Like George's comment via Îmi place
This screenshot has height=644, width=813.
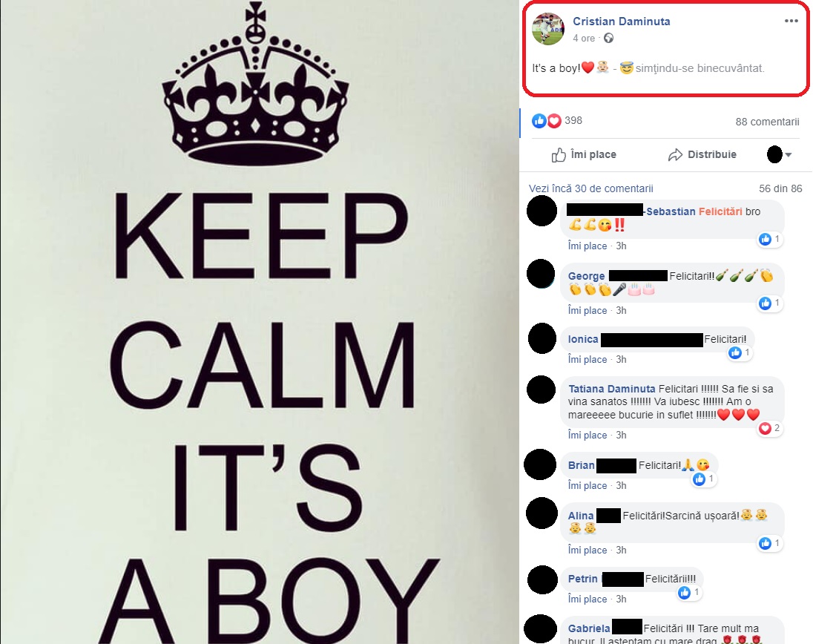tap(587, 311)
